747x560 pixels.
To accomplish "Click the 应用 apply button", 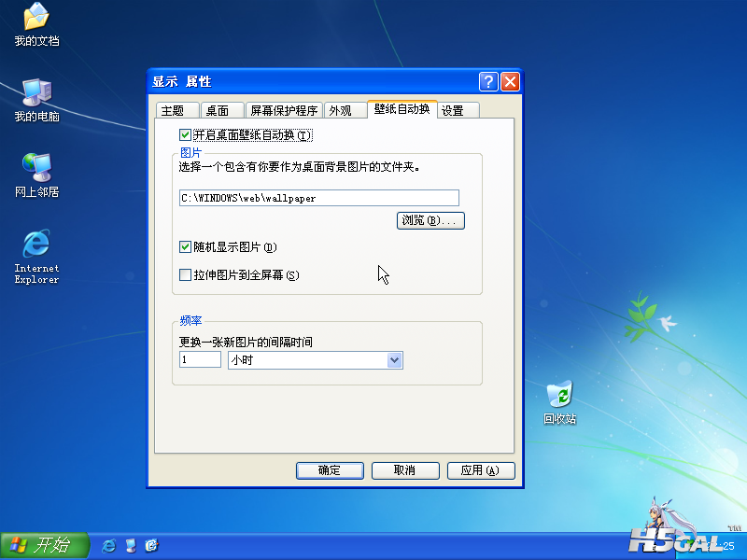I will 481,470.
